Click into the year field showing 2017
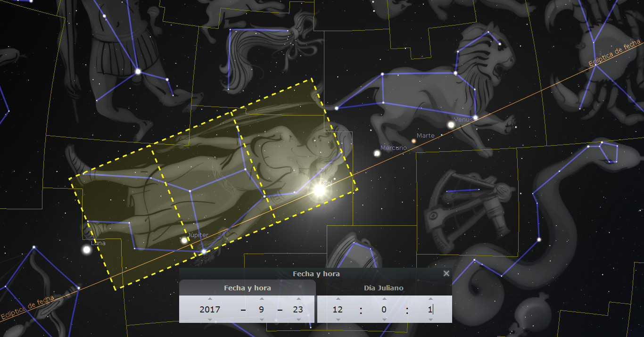Screen dimensions: 644x337 point(210,310)
